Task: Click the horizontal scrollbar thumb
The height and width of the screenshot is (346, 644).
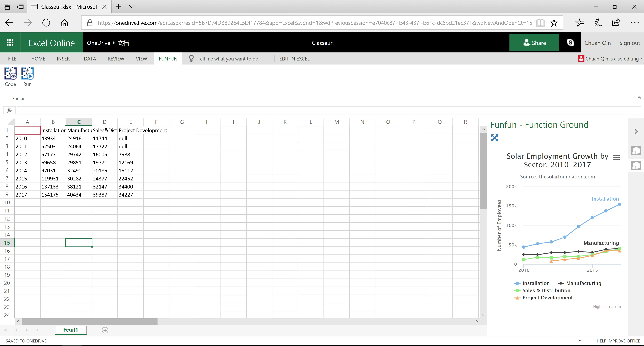Action: pos(89,322)
